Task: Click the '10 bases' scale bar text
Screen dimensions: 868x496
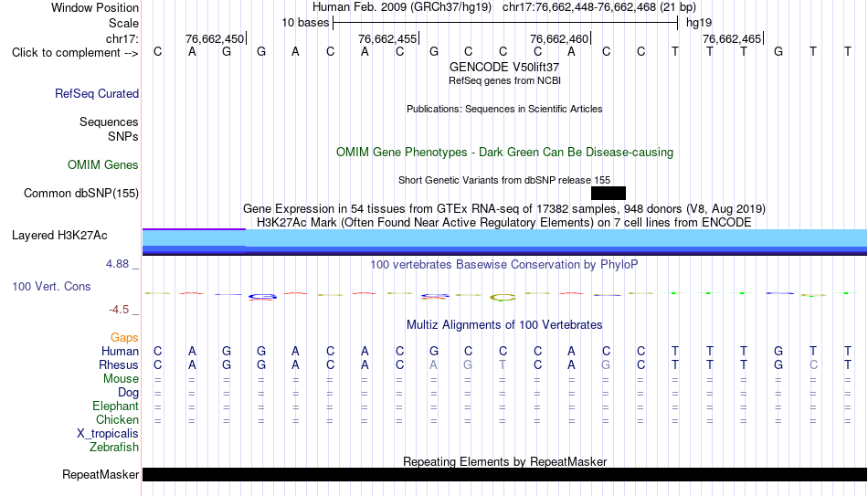Action: point(305,23)
